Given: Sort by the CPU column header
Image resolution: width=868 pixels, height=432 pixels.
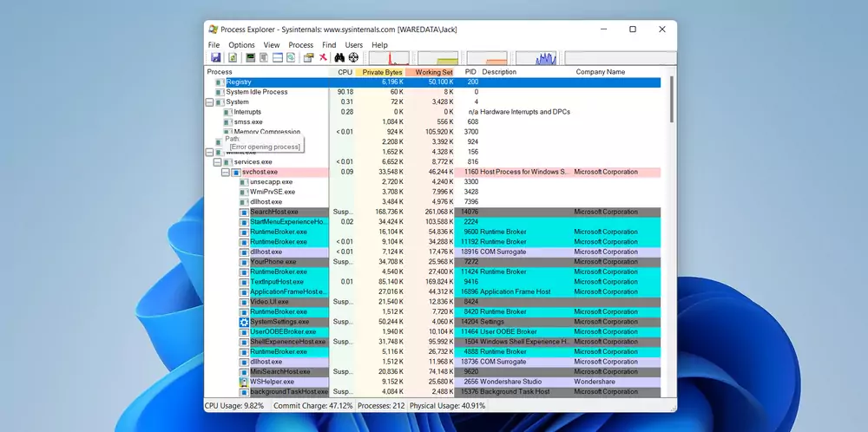Looking at the screenshot, I should [x=342, y=72].
